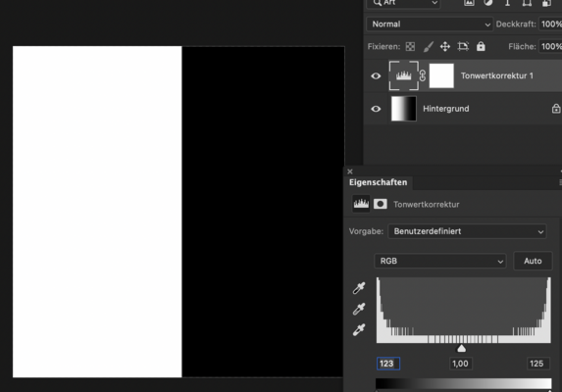Click the lock all padlock icon
This screenshot has width=562, height=392.
pyautogui.click(x=481, y=46)
